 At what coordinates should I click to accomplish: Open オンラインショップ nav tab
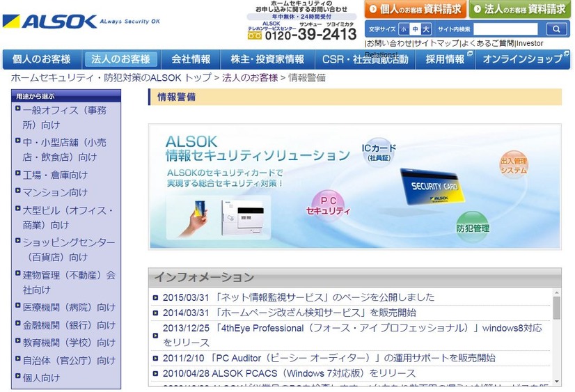tap(523, 59)
